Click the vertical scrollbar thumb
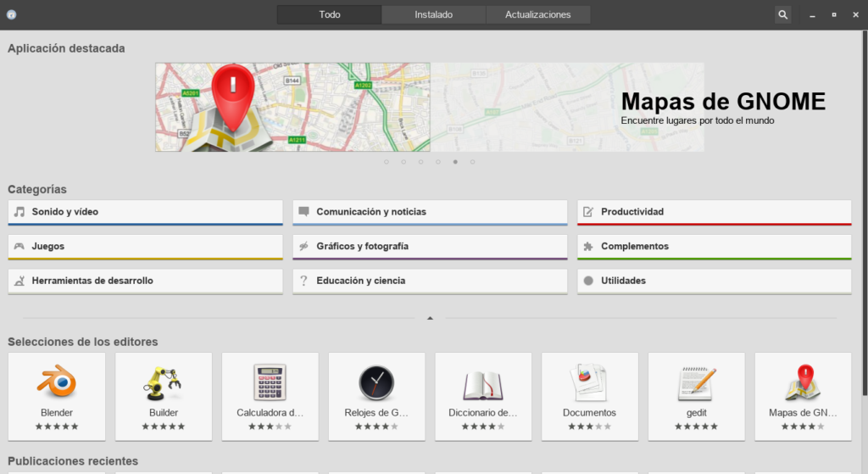 coord(864,213)
